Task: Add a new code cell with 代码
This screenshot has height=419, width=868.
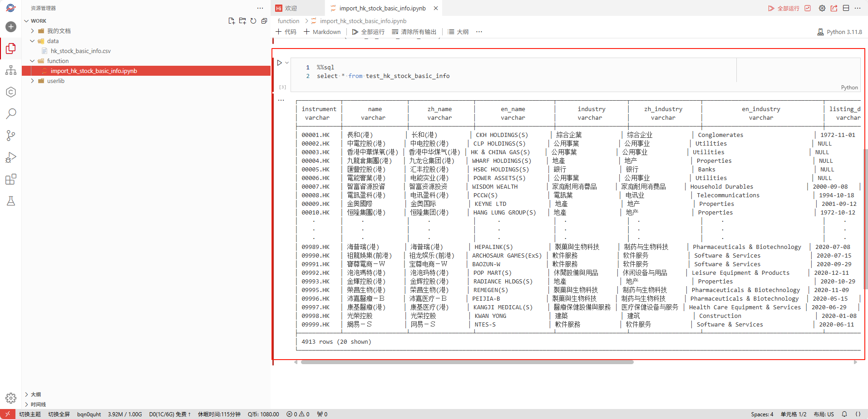Action: (x=286, y=32)
